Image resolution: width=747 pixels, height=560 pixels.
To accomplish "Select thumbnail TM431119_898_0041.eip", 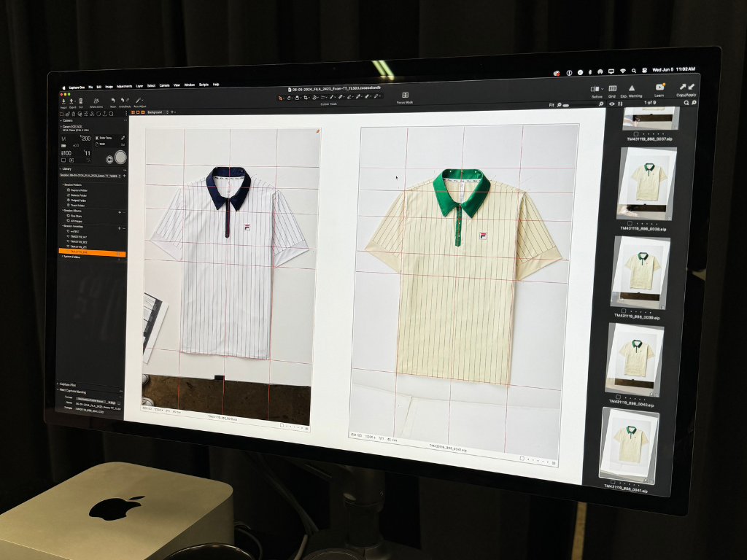I will coord(630,446).
